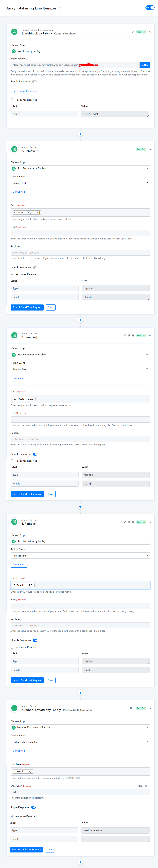
Task: Click the pencil rename icon on step 4 Remove ]
Action: click(125, 522)
